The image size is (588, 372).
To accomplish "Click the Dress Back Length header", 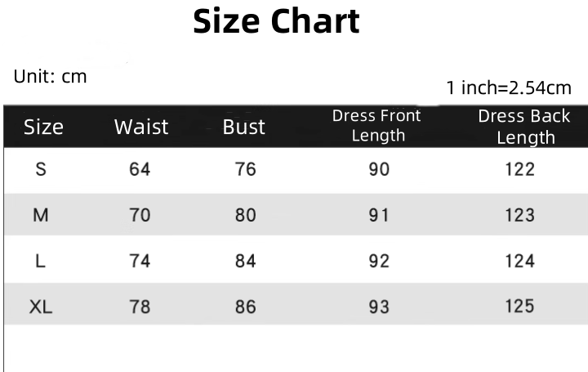I will [x=524, y=127].
